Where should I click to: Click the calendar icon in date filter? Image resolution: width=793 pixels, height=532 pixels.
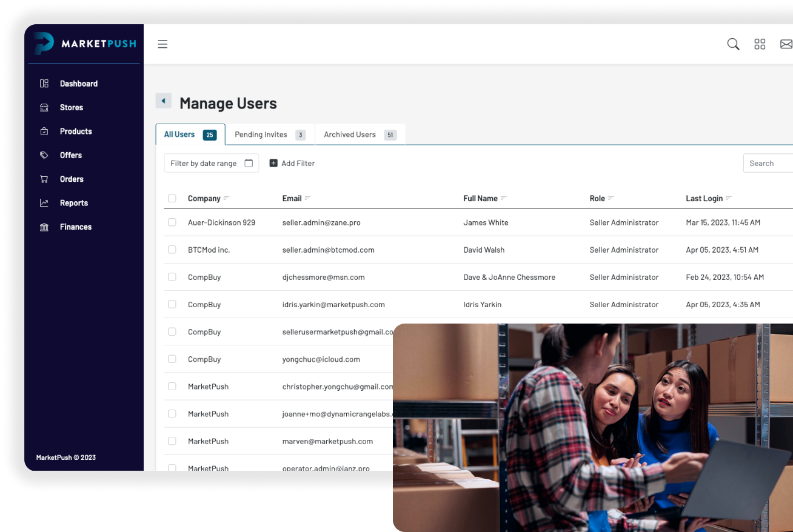pyautogui.click(x=249, y=163)
